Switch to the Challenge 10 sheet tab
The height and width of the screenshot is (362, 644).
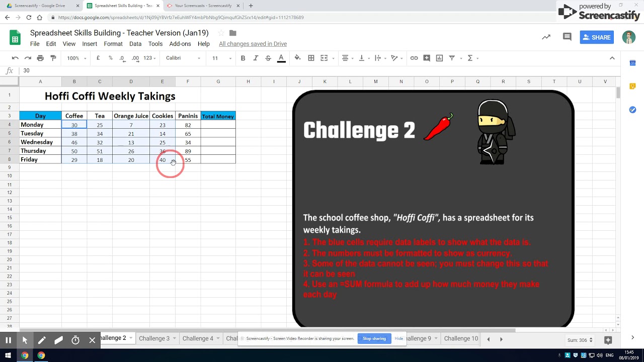(460, 338)
